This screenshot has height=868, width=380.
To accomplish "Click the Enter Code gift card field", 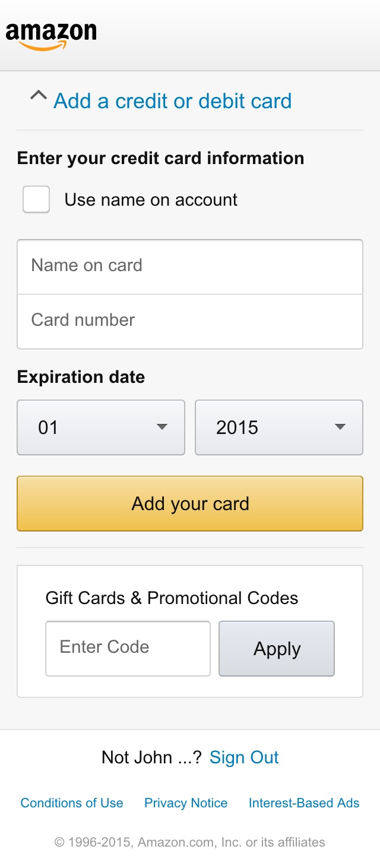I will [127, 649].
